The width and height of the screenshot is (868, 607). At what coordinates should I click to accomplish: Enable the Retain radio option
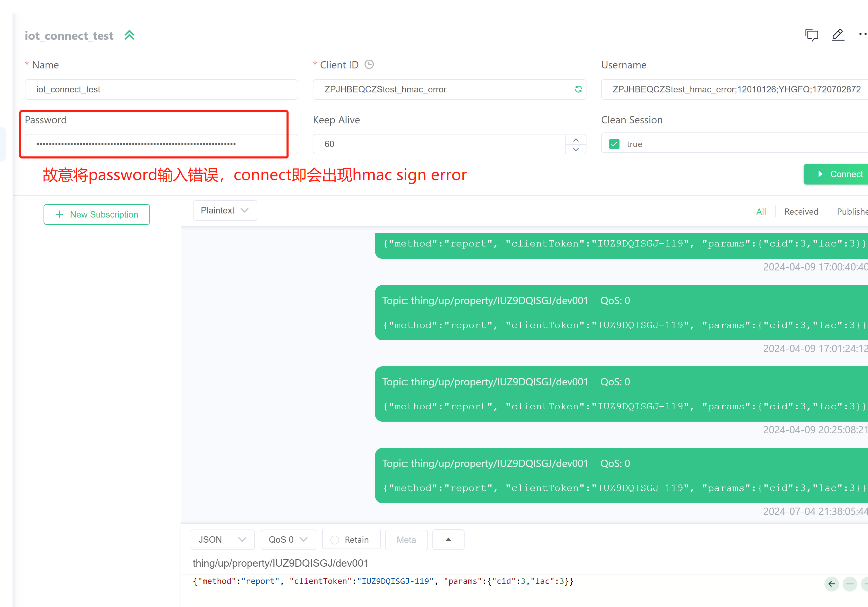tap(334, 540)
